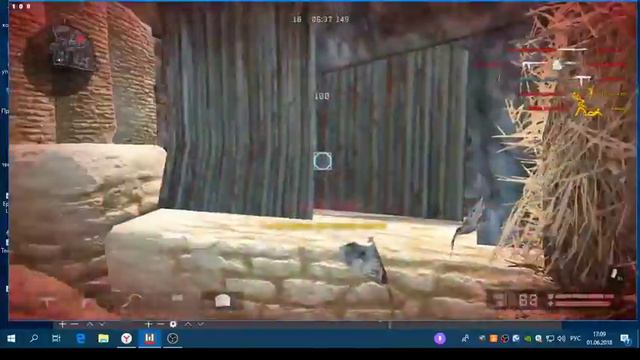
Task: Open the Windows Start menu
Action: pos(11,338)
